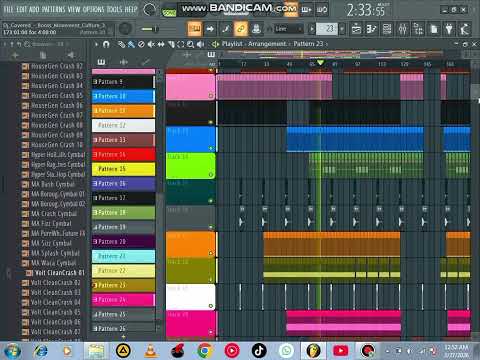This screenshot has width=480, height=360.
Task: Click the Pattern 23 breadcrumb in playlist title
Action: pos(308,44)
